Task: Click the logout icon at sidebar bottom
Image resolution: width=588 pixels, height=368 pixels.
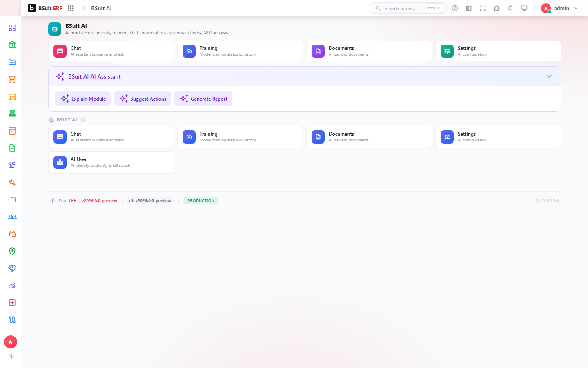Action: tap(11, 357)
